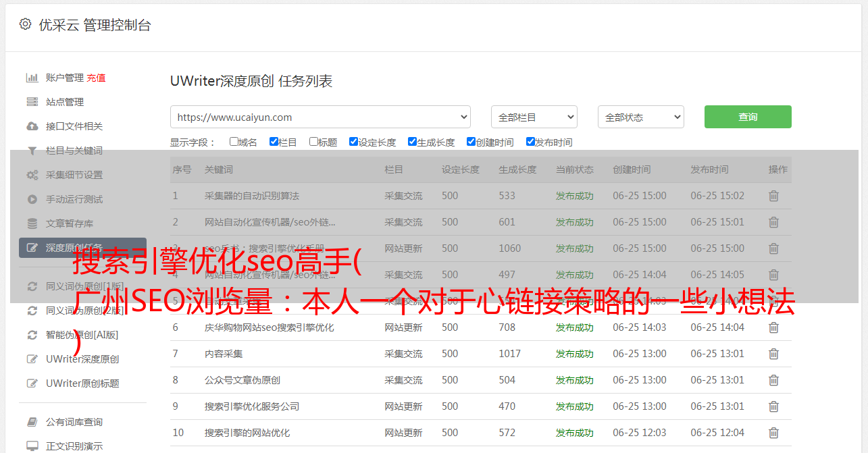Click the edit icon for UWriter深度原创
This screenshot has height=453, width=868.
coord(32,359)
